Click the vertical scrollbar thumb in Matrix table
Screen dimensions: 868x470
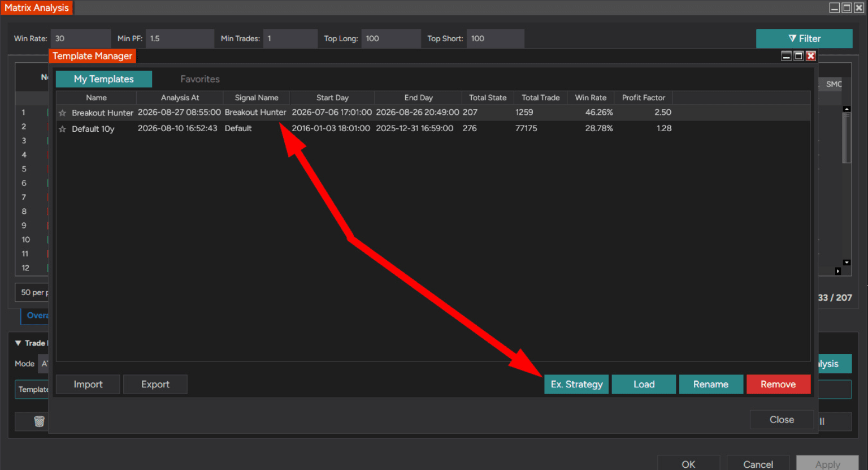847,138
